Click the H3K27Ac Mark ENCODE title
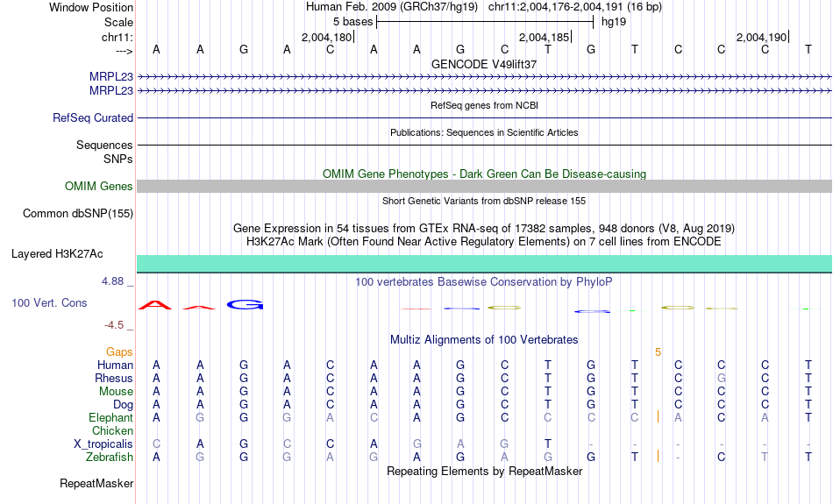Screen dimensions: 833x504 click(484, 242)
